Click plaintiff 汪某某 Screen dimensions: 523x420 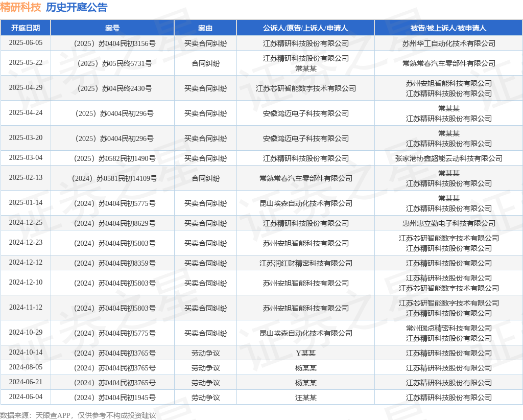tap(305, 398)
